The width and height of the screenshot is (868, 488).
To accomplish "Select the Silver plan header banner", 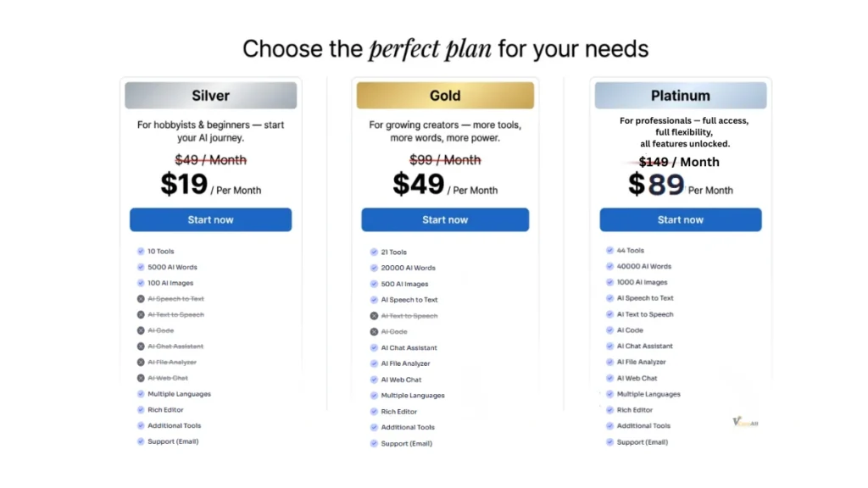I will click(210, 96).
